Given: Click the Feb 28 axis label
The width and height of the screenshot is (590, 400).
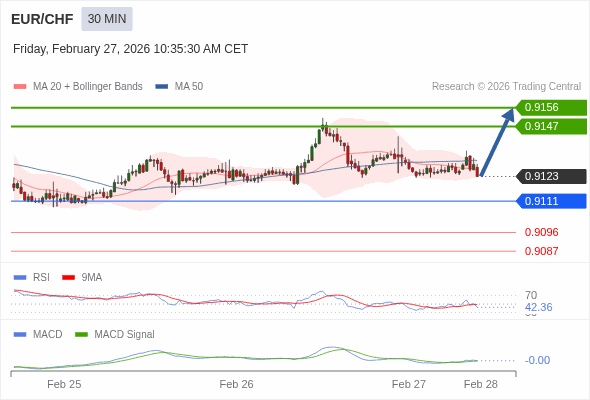Looking at the screenshot, I should tap(481, 384).
